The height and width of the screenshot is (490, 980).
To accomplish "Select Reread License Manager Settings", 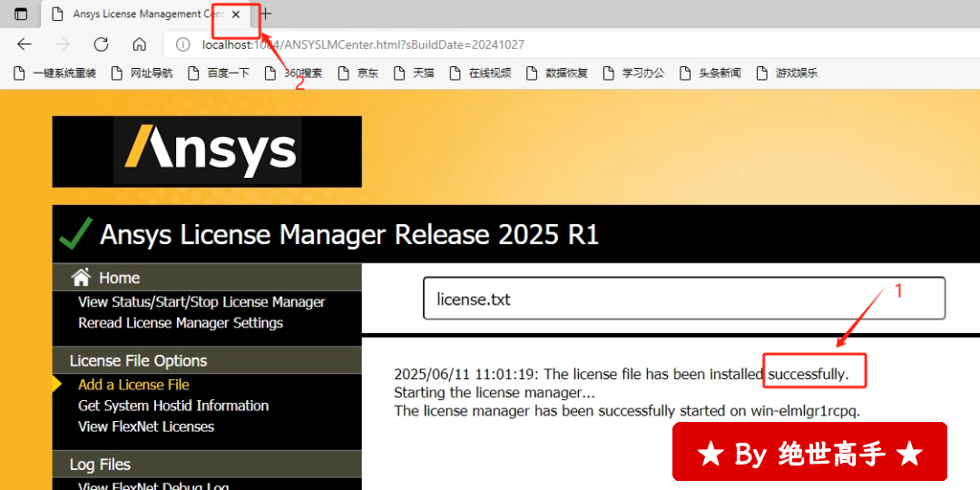I will pyautogui.click(x=181, y=323).
